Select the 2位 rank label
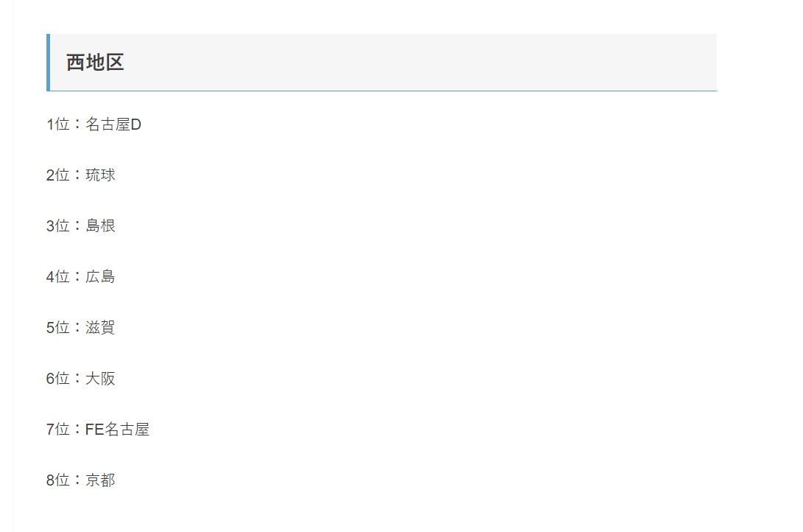This screenshot has width=803, height=532. coord(58,175)
